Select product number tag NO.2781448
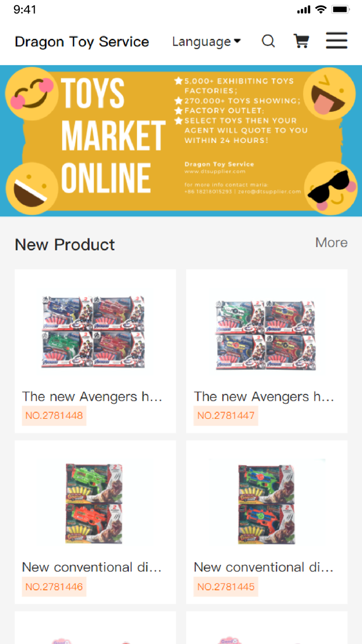This screenshot has height=644, width=362. [54, 416]
